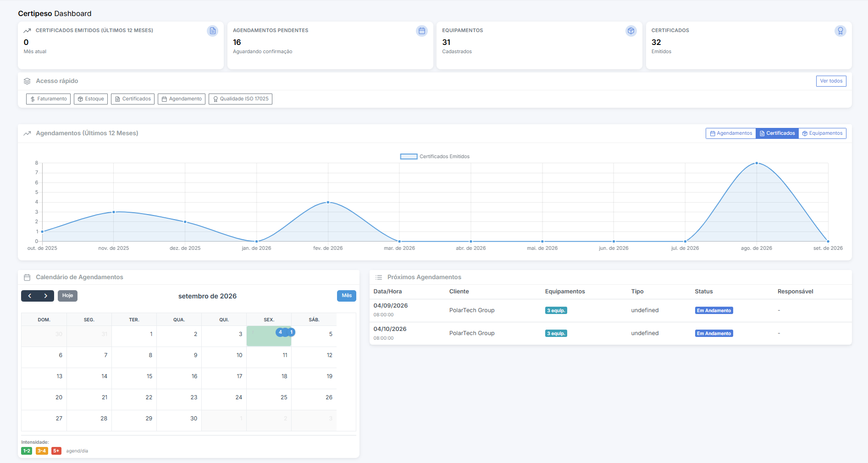Viewport: 868px width, 463px height.
Task: Select calendar day 9
Action: coord(179,358)
